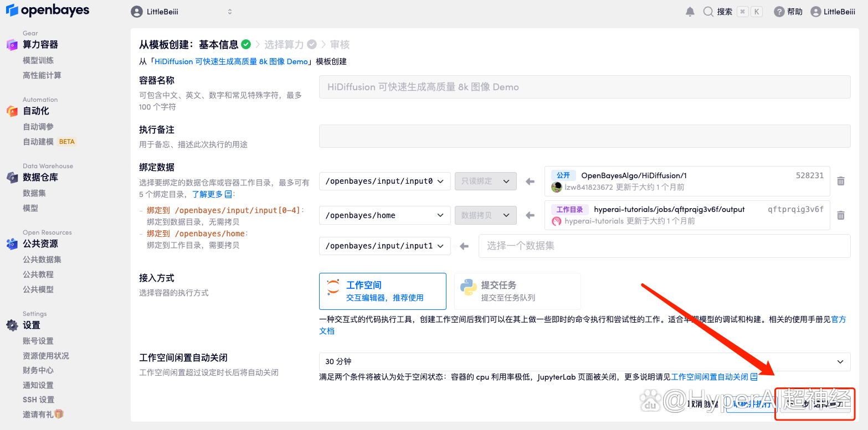Click the external-link icon after 了解更多

(228, 194)
